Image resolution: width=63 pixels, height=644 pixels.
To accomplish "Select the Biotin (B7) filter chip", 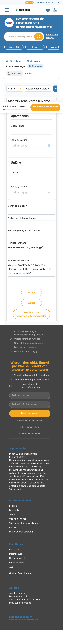I will pyautogui.click(x=14, y=47).
